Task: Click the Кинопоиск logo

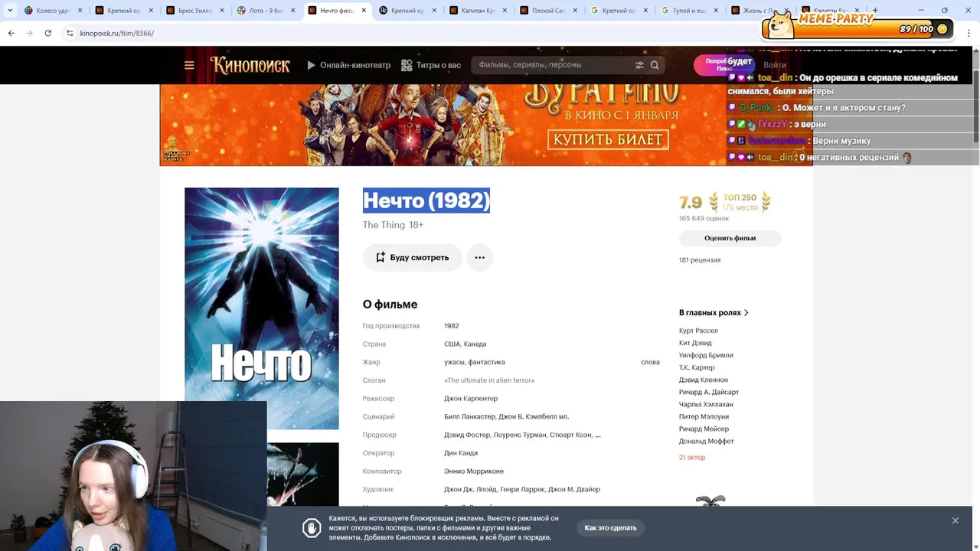Action: [250, 65]
